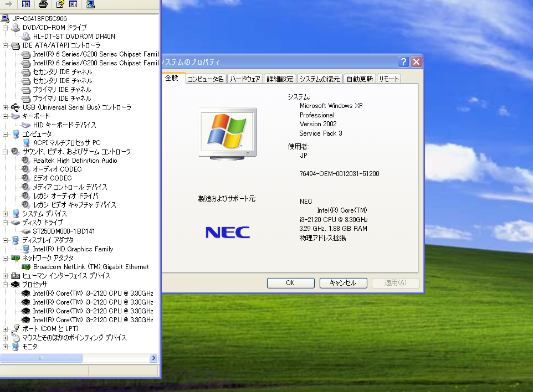
Task: Click the 'Microsoft Windows XP' text
Action: pyautogui.click(x=331, y=106)
